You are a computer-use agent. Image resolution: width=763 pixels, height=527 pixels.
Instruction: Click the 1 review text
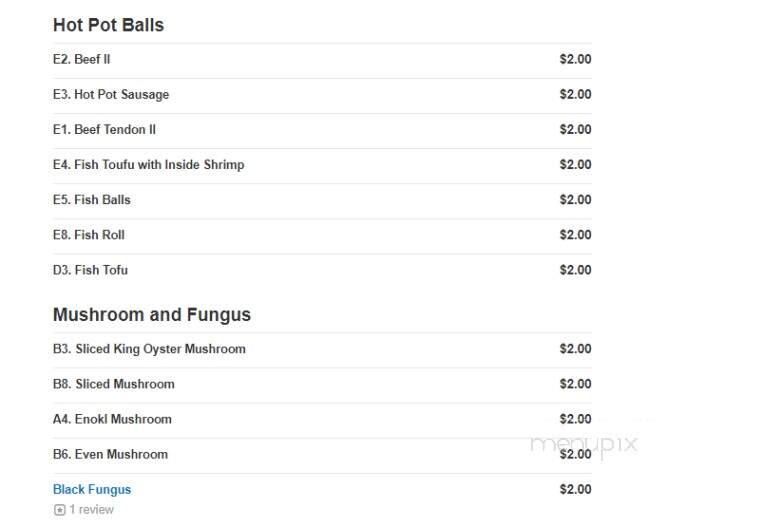pyautogui.click(x=91, y=509)
